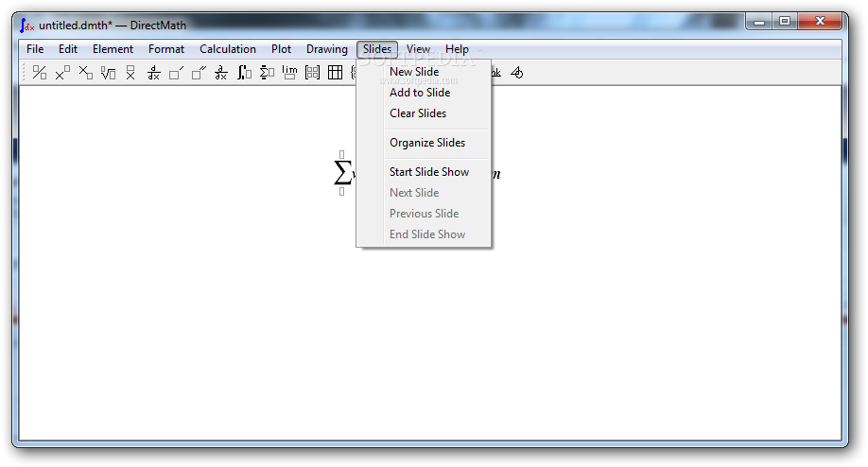868x467 pixels.
Task: Click the upper limit placeholder above sigma
Action: tap(341, 154)
